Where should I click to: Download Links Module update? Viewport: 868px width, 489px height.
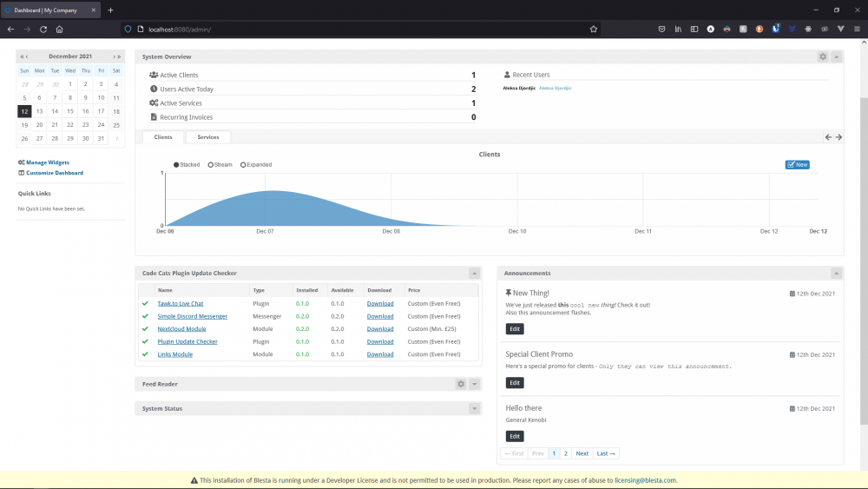pyautogui.click(x=380, y=354)
